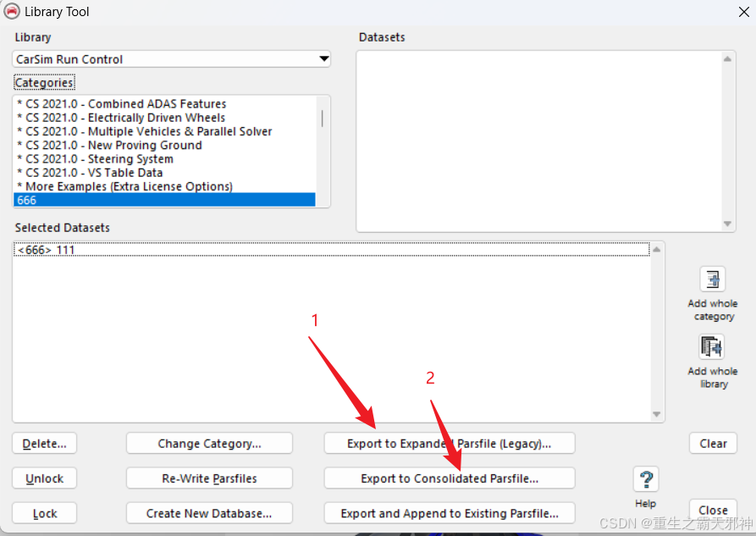Open the CarSim Run Control library dropdown
This screenshot has height=536, width=756.
point(171,59)
